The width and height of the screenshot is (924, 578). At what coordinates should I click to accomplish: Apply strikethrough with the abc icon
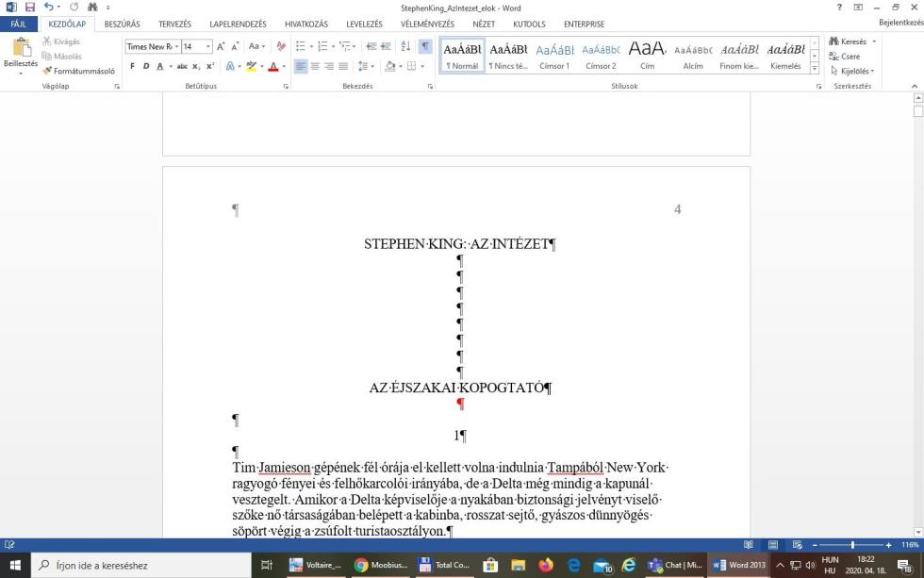182,67
